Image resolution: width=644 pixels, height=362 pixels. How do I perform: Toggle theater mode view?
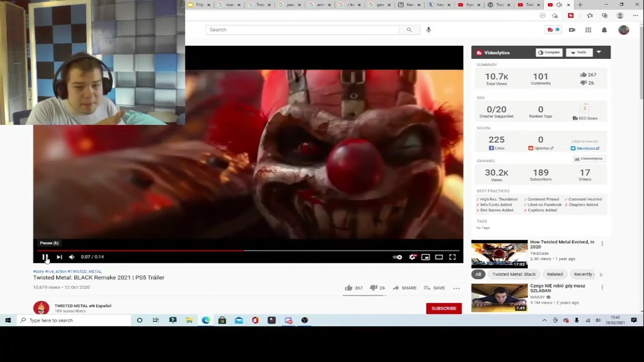439,257
